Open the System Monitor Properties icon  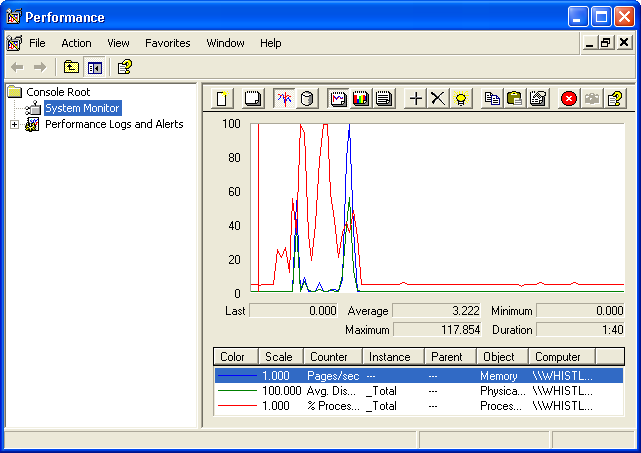tap(538, 98)
